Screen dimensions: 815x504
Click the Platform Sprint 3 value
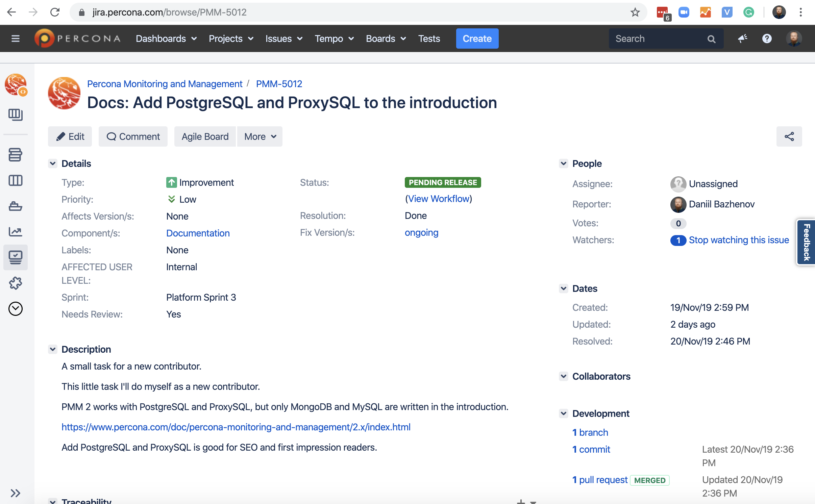click(x=201, y=297)
